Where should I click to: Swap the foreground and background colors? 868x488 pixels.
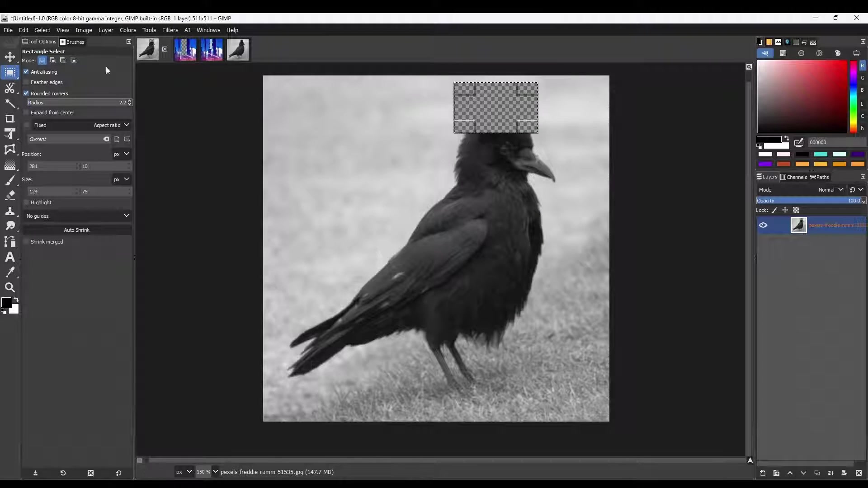coord(17,300)
